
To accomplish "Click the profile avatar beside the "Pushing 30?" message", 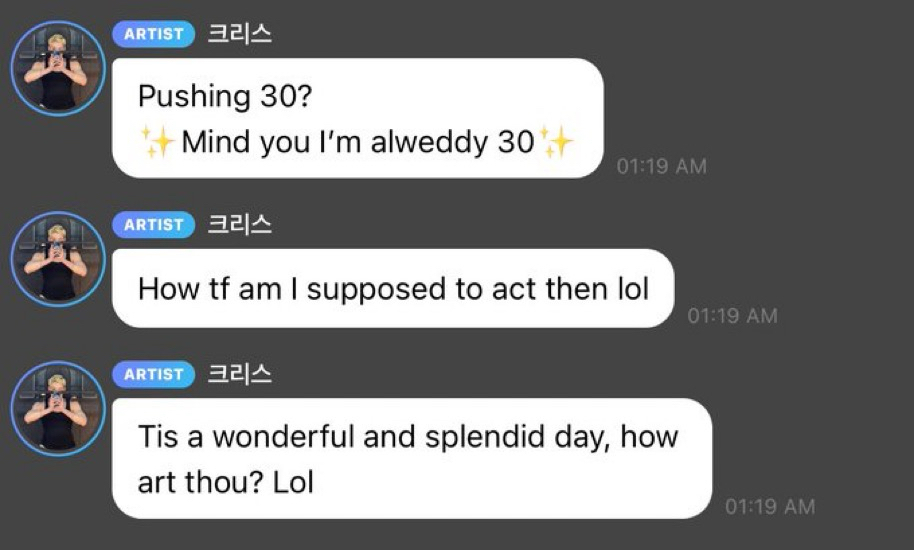I will click(x=58, y=68).
